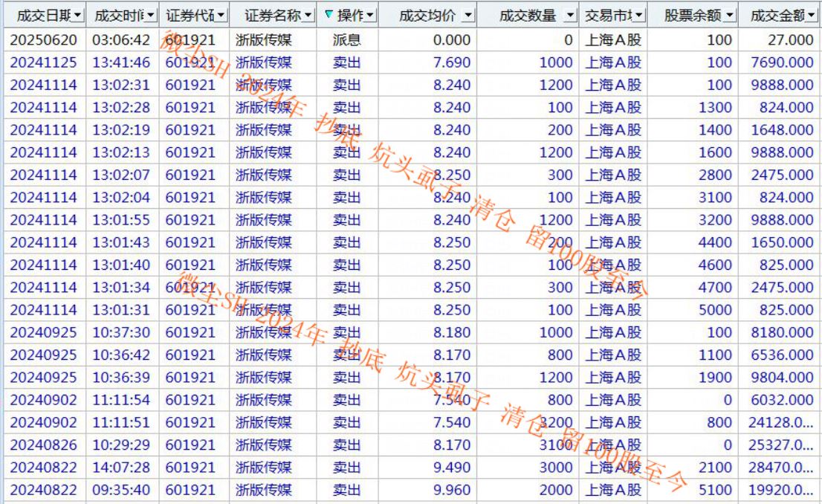Select the date cell 20250620
This screenshot has height=504, width=822.
click(44, 40)
